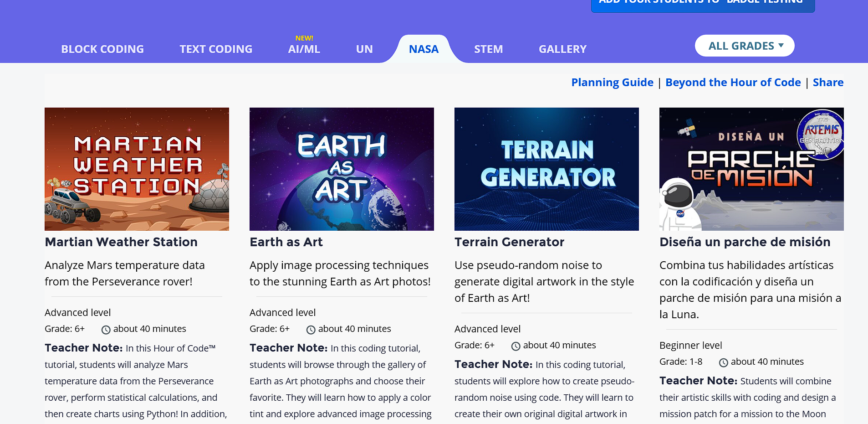Click 'Advanced level' under Martian Weather Station
The height and width of the screenshot is (424, 868).
(77, 312)
